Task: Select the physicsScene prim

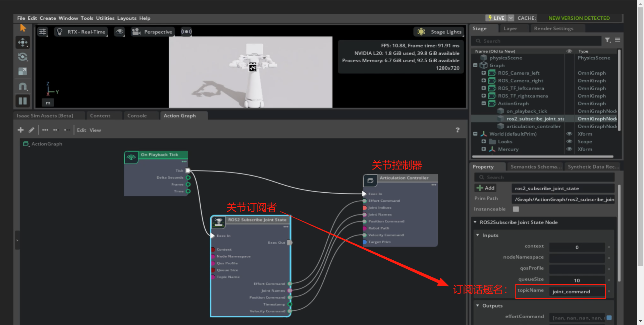Action: click(x=505, y=58)
